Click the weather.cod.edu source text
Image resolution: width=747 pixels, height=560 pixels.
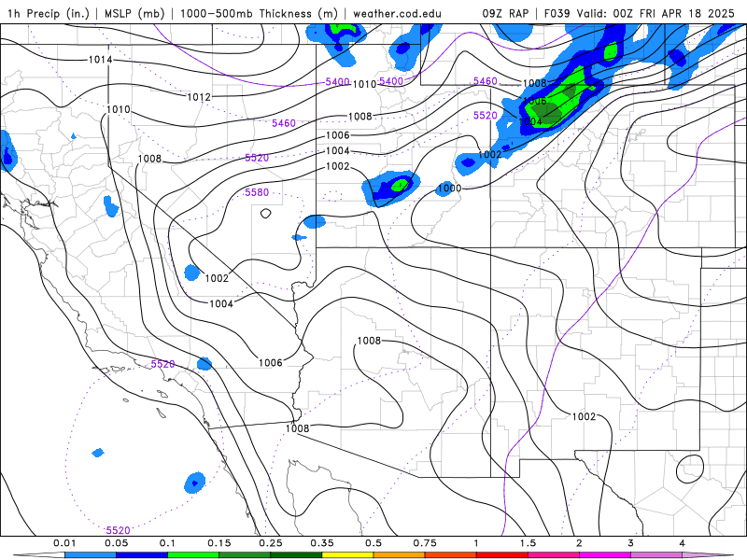[397, 13]
